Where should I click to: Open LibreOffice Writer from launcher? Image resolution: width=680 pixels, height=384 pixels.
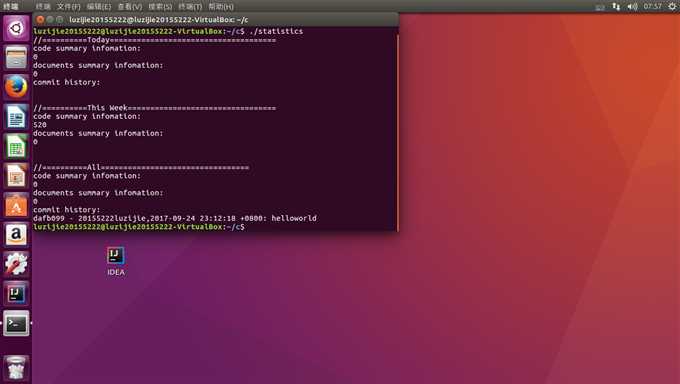[x=16, y=116]
